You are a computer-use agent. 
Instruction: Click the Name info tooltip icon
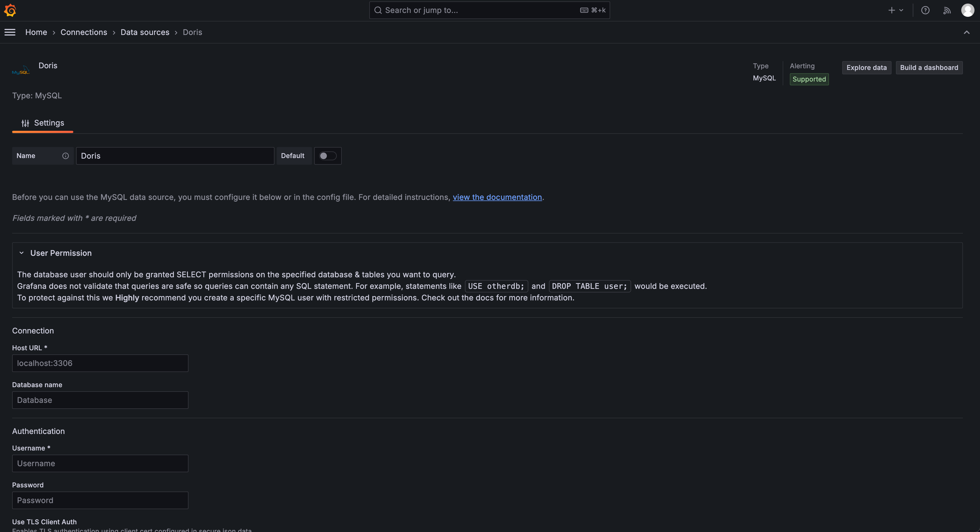click(65, 156)
